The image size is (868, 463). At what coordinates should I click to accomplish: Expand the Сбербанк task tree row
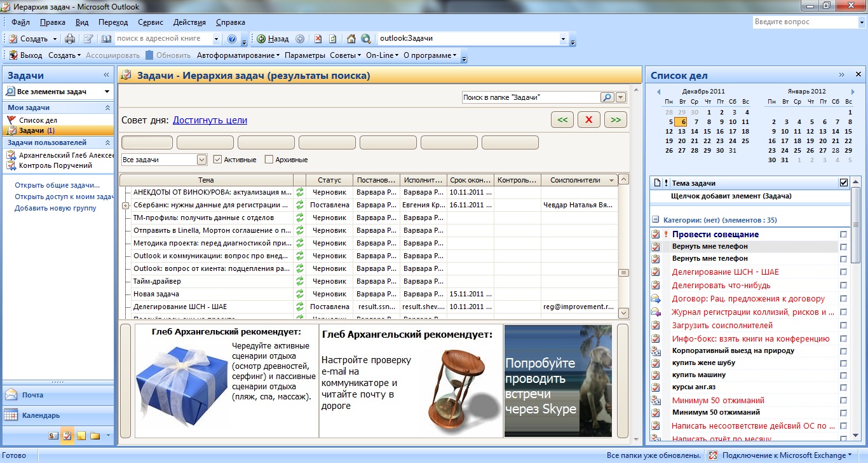[x=126, y=205]
